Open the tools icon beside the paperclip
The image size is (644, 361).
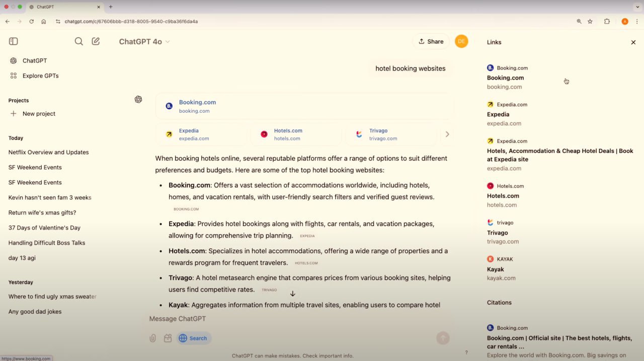tap(168, 338)
